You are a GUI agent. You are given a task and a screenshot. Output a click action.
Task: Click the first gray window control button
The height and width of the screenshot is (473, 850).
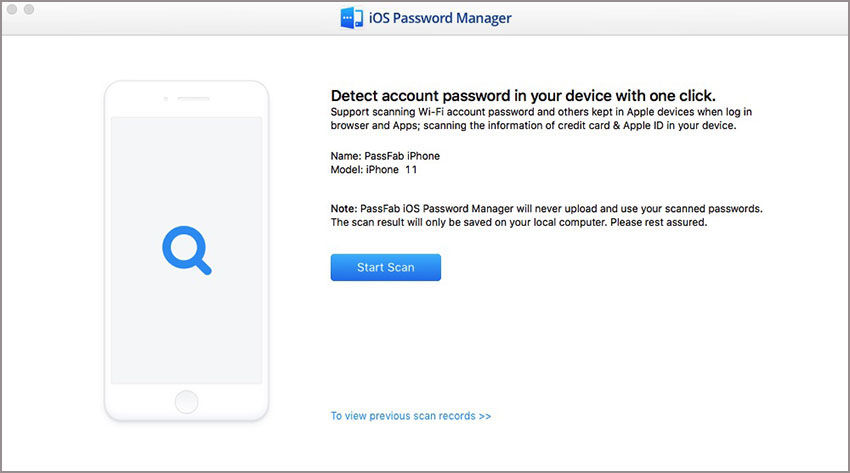[x=13, y=10]
